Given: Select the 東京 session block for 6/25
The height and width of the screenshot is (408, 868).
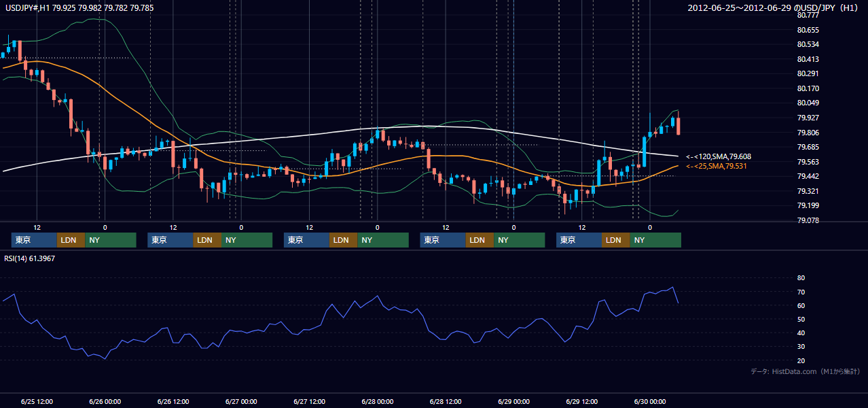Looking at the screenshot, I should click(34, 240).
